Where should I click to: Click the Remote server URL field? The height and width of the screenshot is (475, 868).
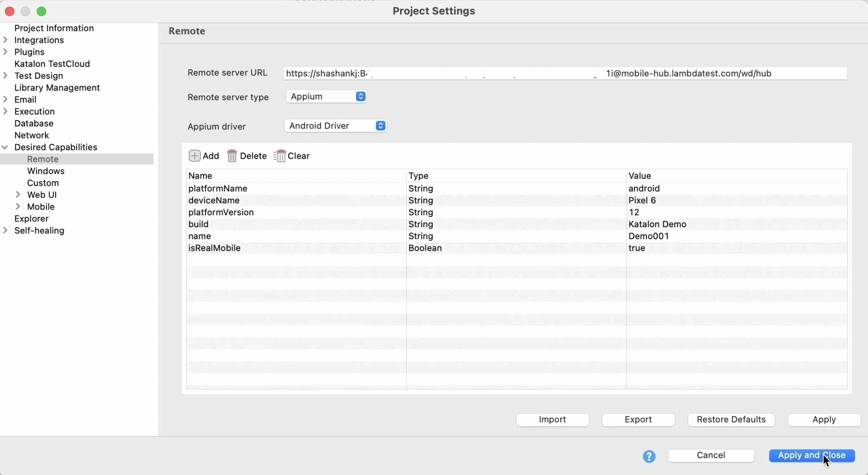click(x=565, y=73)
